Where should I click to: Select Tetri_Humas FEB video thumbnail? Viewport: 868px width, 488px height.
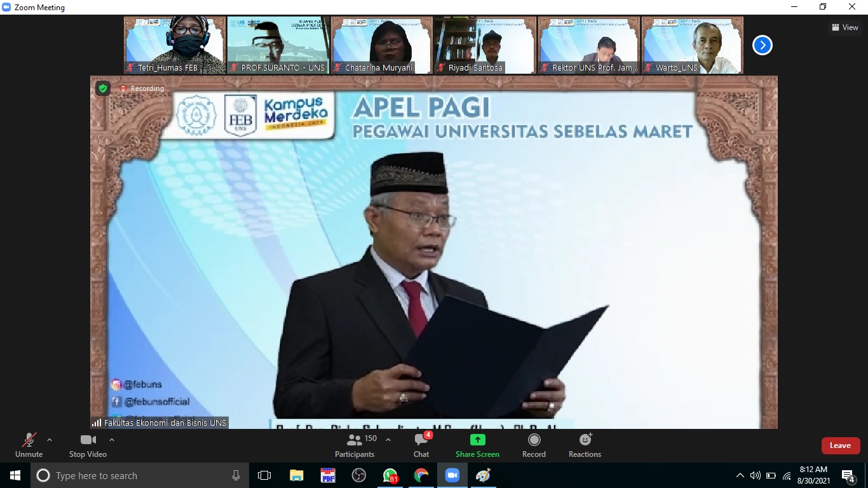tap(174, 45)
